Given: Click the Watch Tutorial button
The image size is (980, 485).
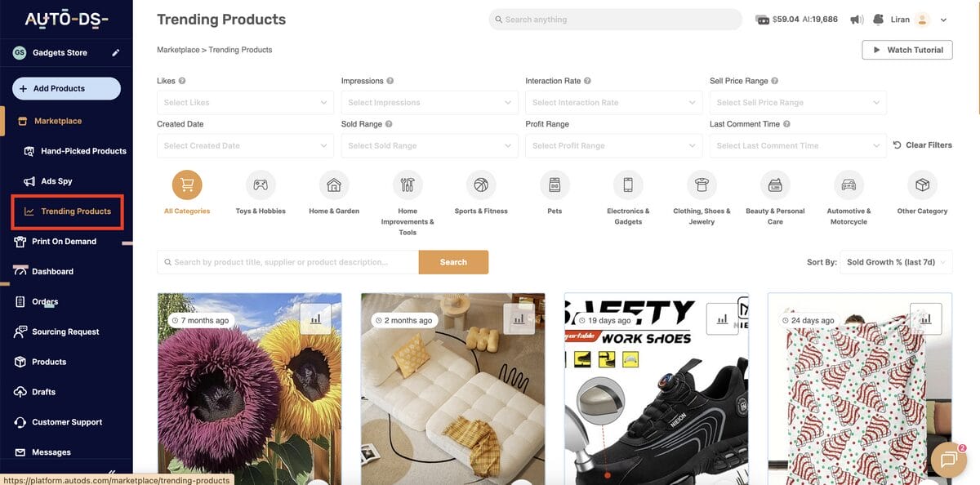Looking at the screenshot, I should tap(906, 50).
